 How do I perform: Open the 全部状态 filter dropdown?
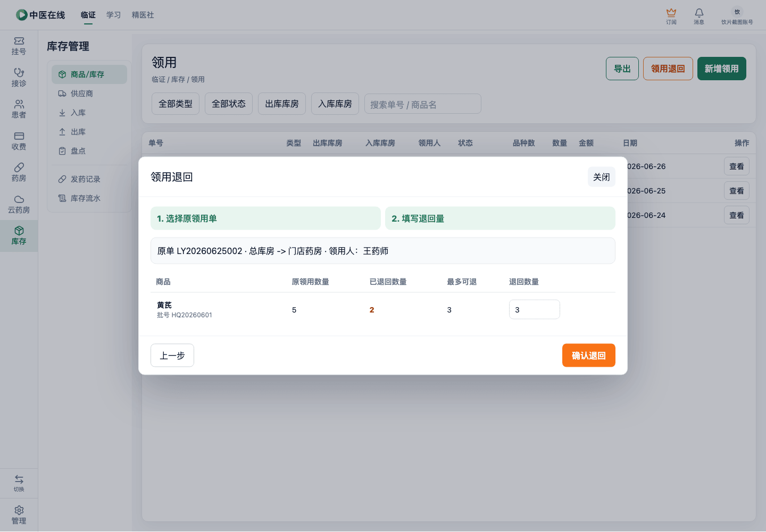(x=229, y=104)
